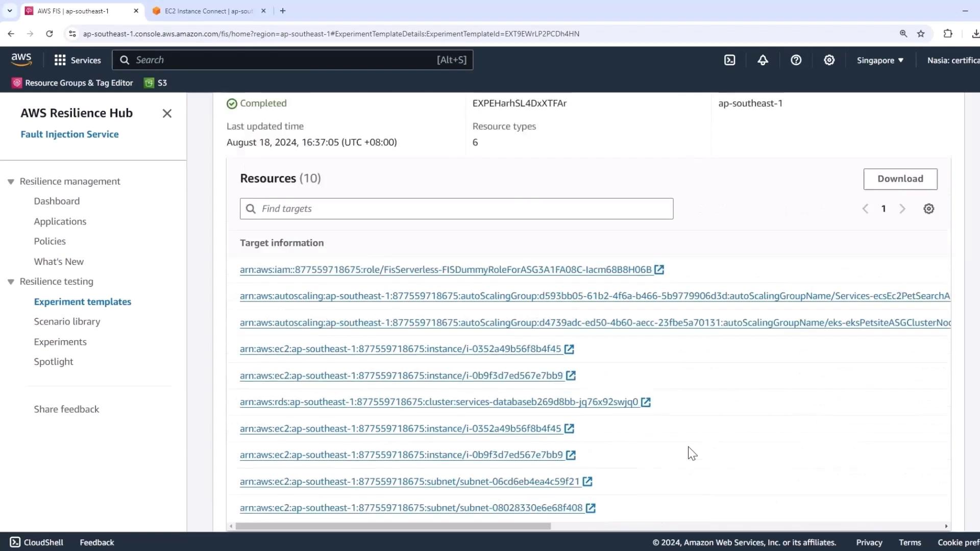Viewport: 980px width, 551px height.
Task: Open the help question mark menu
Action: (796, 60)
